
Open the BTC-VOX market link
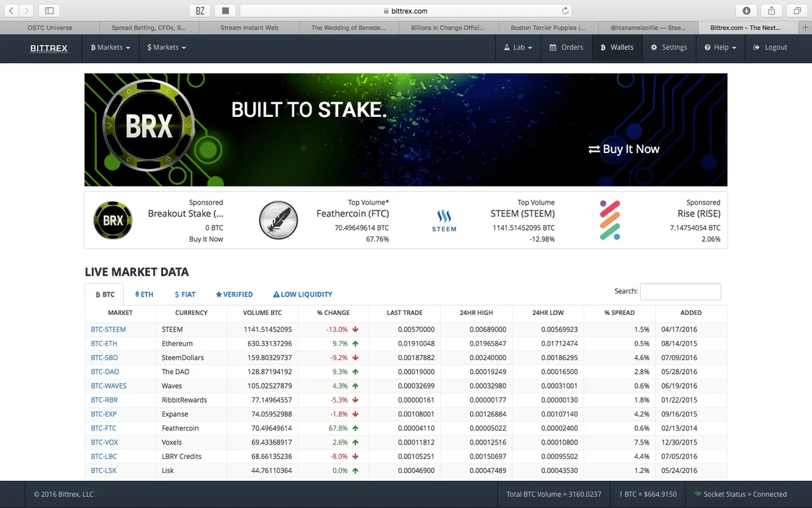105,442
